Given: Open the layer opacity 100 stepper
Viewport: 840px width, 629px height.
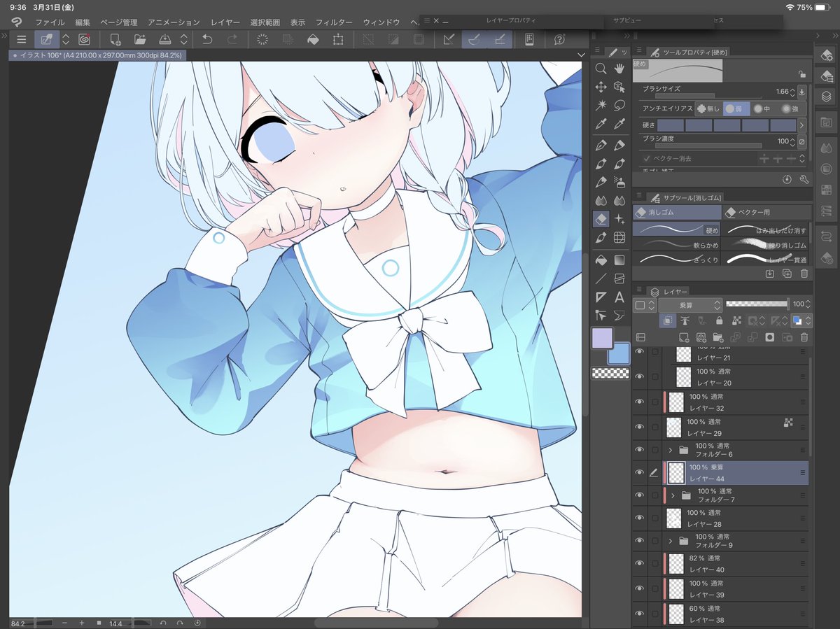Looking at the screenshot, I should coord(808,304).
